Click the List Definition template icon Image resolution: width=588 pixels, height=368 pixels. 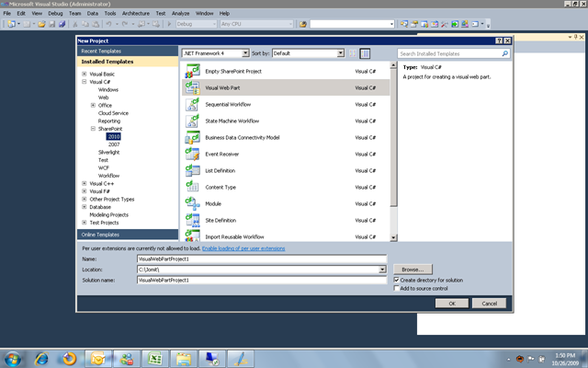[x=192, y=170]
